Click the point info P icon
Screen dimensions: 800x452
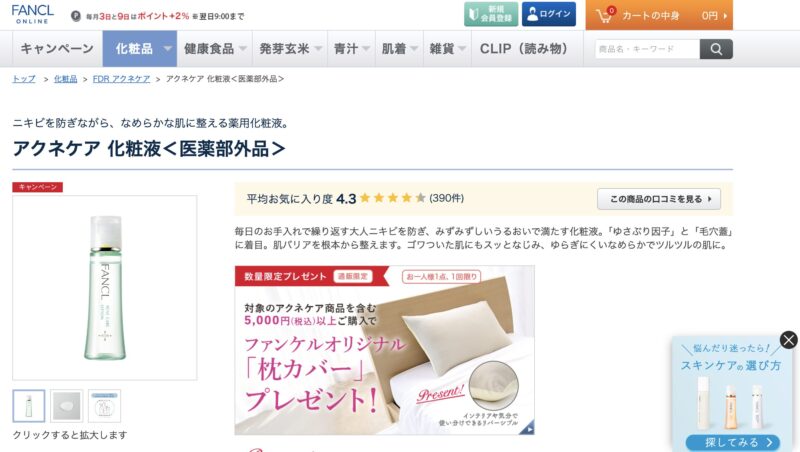click(x=76, y=16)
